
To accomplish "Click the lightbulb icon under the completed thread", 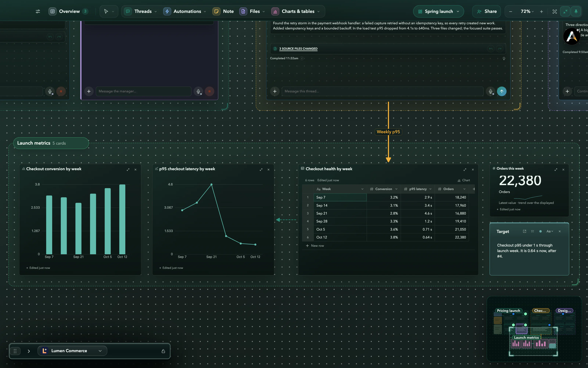I will point(504,58).
